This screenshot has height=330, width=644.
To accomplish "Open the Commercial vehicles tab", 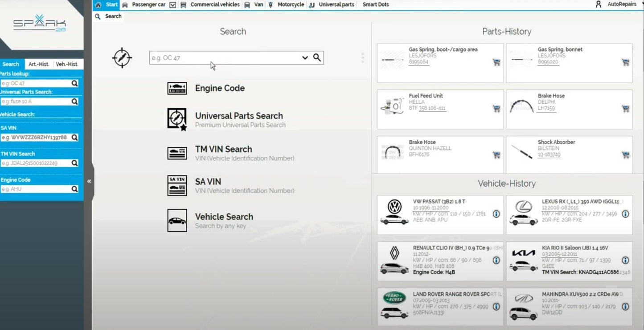I will (x=215, y=4).
